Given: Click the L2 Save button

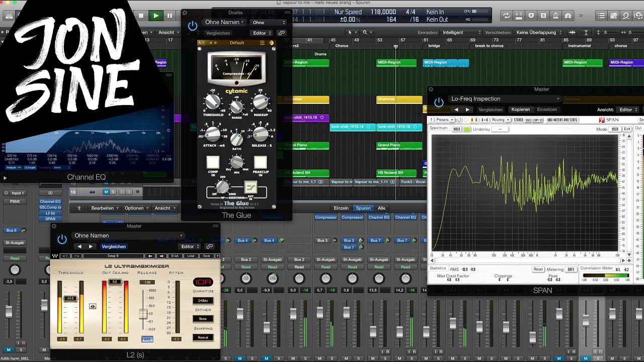Looking at the screenshot, I should coord(206,256).
